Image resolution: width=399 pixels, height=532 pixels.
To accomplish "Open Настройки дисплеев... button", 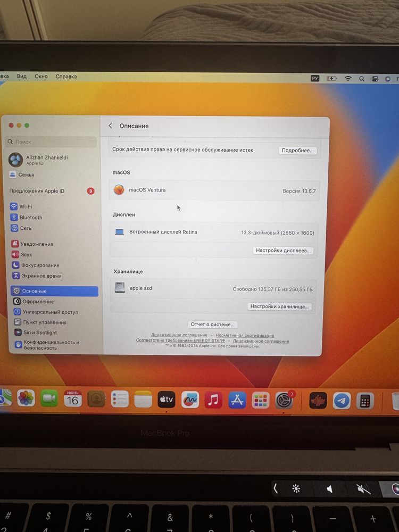I will click(283, 251).
